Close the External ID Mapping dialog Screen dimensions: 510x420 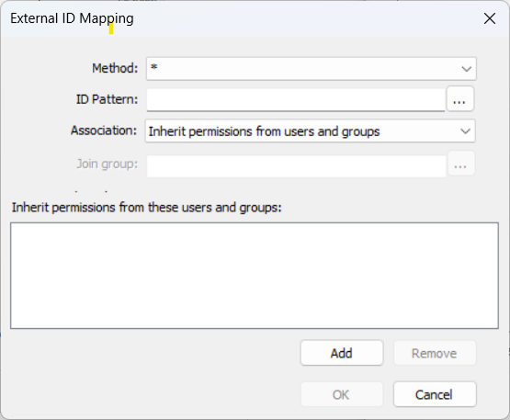490,18
